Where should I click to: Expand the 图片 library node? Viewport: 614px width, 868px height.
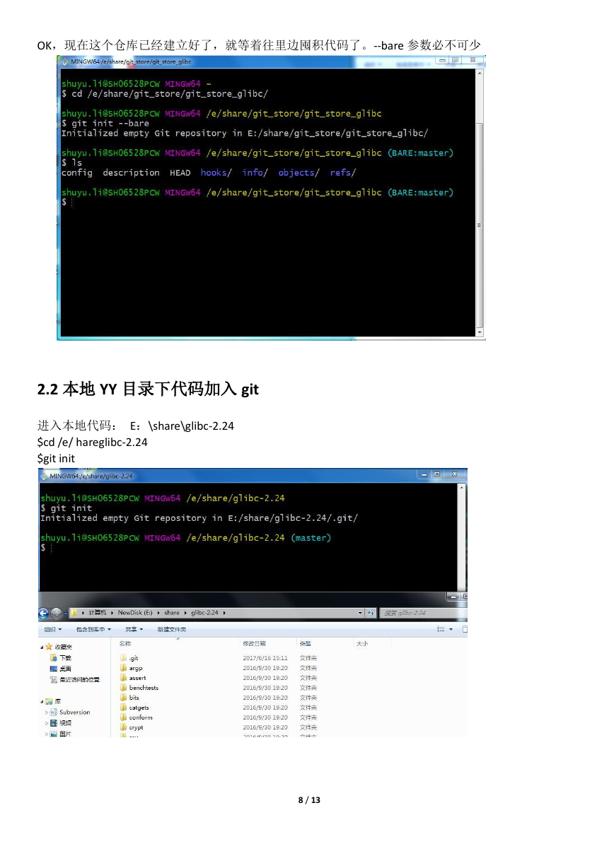pos(47,734)
